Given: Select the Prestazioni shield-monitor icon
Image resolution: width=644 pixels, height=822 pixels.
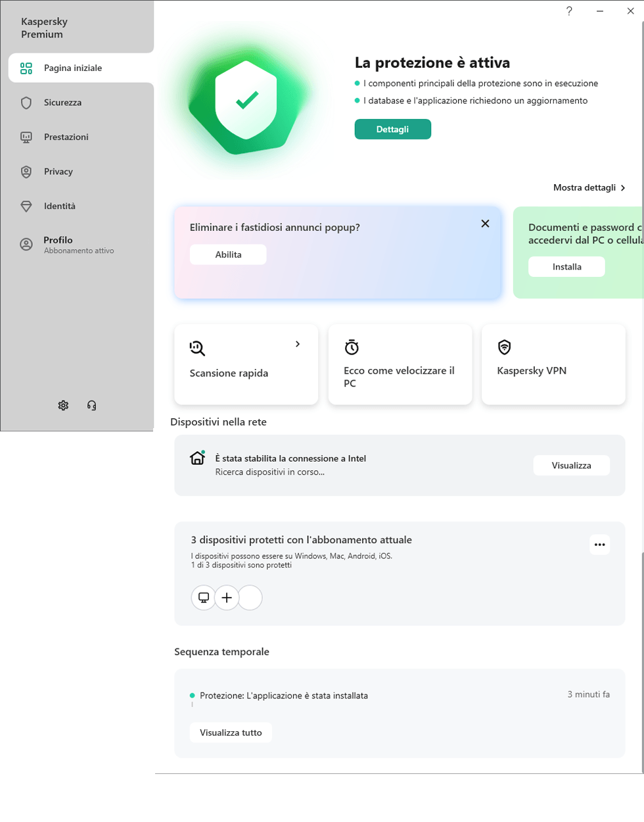Looking at the screenshot, I should pyautogui.click(x=26, y=137).
